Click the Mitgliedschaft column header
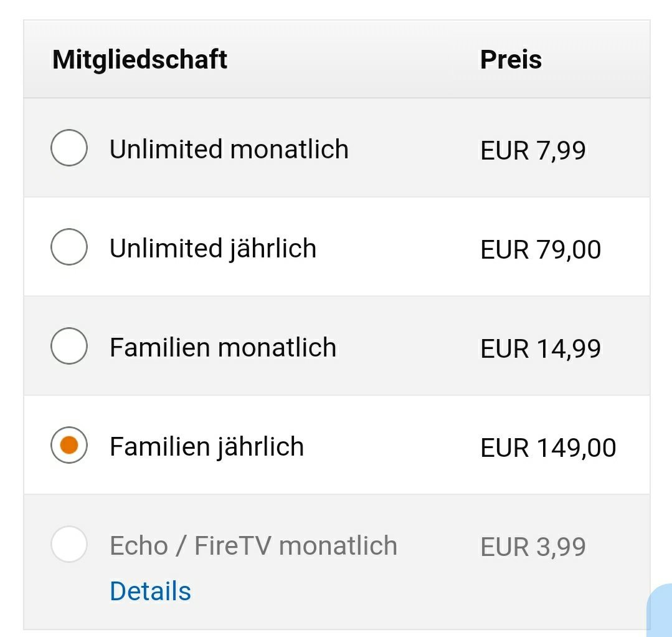The height and width of the screenshot is (637, 672). tap(140, 60)
